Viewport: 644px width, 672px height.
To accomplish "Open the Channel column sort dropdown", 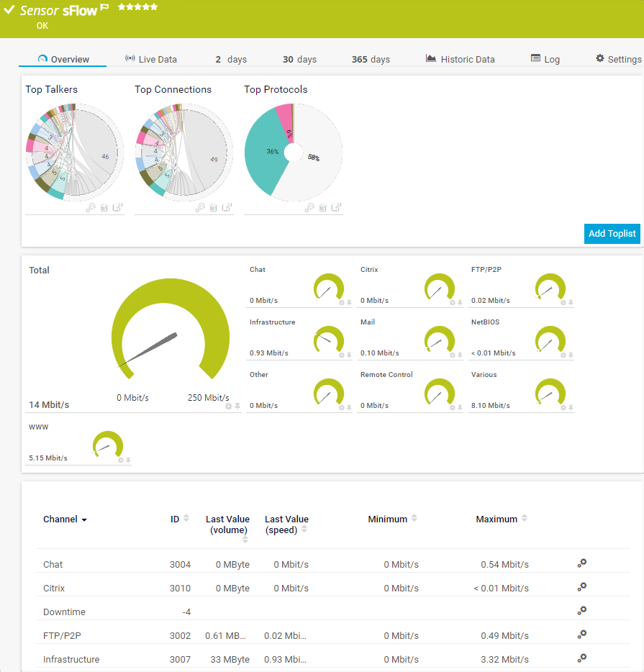I will coord(84,519).
